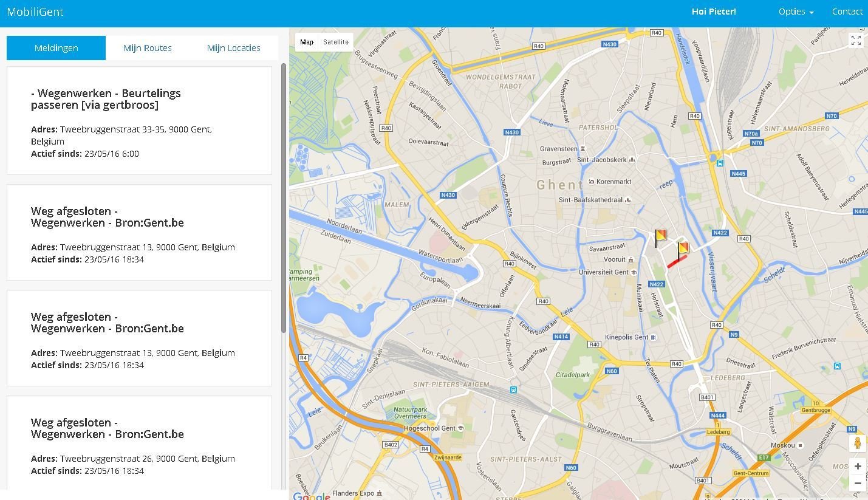Viewport: 868px width, 500px height.
Task: Open the Beurtelings passeren notification card
Action: (x=139, y=121)
